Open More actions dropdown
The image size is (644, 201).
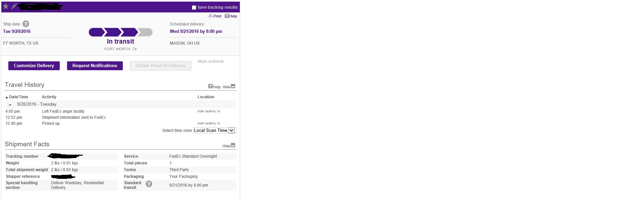point(211,61)
